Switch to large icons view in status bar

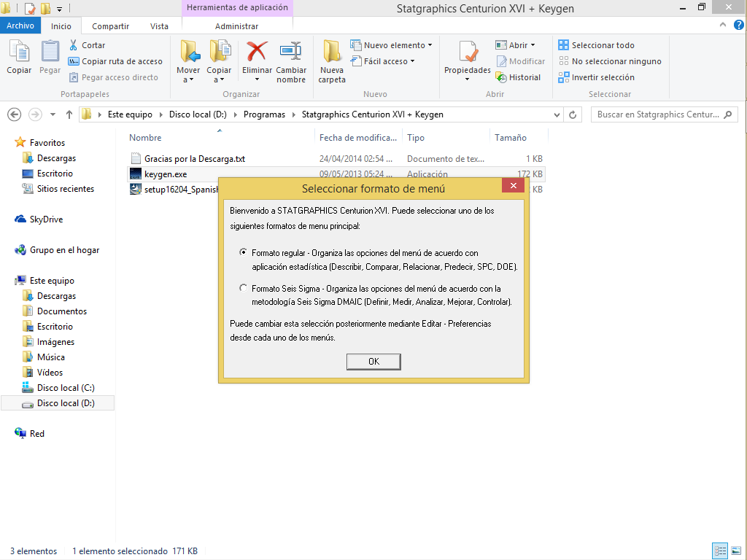tap(736, 551)
